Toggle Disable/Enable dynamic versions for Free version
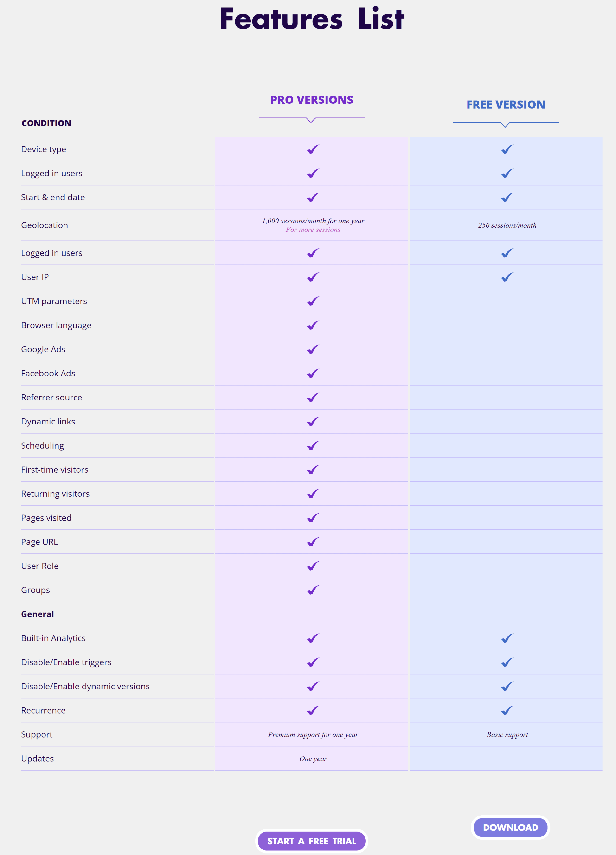This screenshot has height=855, width=616. 507,687
